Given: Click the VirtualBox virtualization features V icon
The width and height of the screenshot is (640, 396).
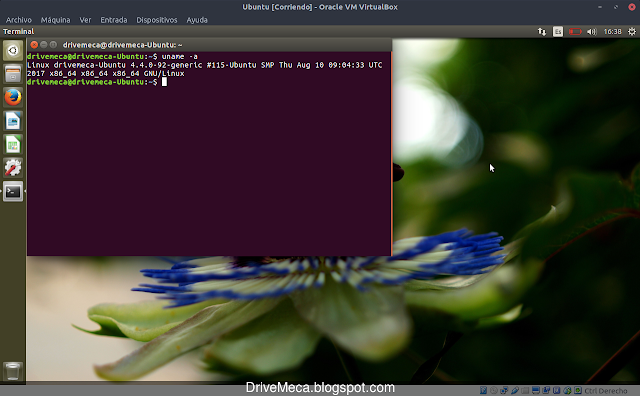Looking at the screenshot, I should [556, 390].
